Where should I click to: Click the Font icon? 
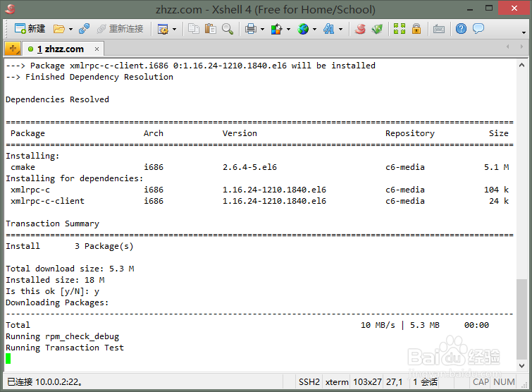point(328,29)
